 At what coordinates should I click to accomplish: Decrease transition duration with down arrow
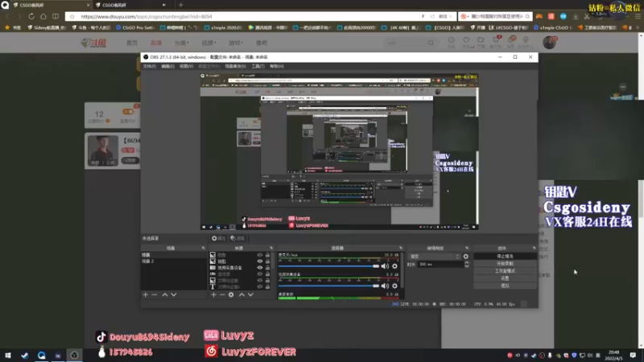tap(466, 266)
